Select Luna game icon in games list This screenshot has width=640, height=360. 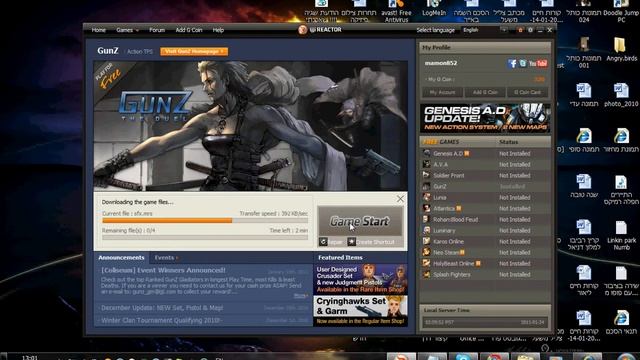coord(427,197)
